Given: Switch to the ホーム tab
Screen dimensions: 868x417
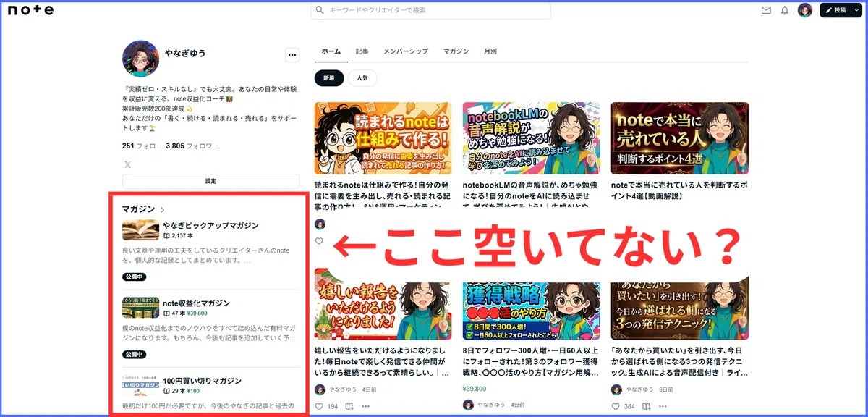Looking at the screenshot, I should [x=331, y=51].
